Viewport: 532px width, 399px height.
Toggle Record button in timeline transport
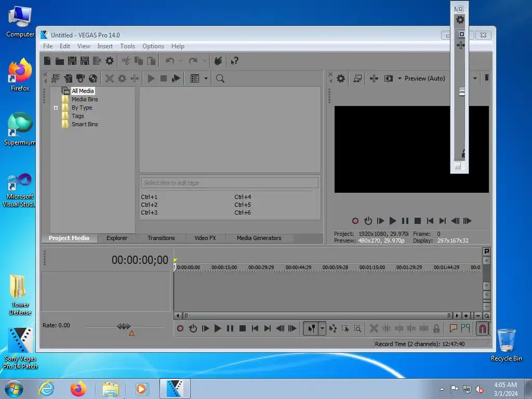pos(180,328)
